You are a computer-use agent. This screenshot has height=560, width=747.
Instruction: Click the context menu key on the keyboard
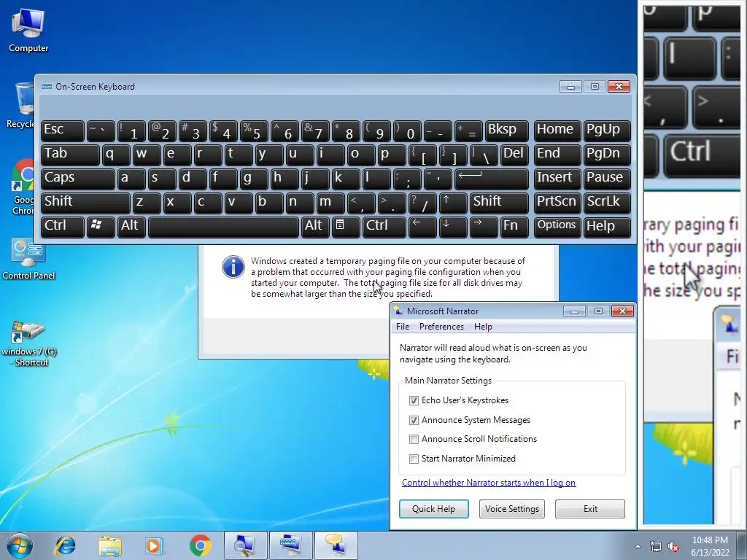(345, 227)
